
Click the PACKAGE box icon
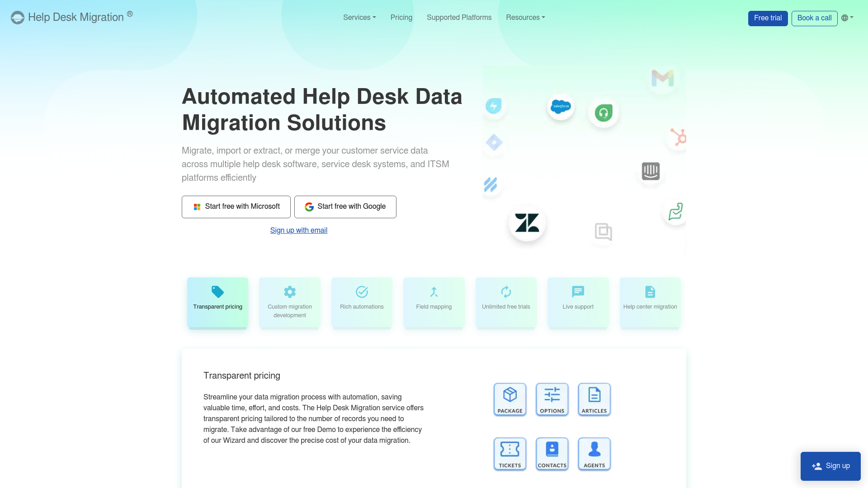[510, 399]
